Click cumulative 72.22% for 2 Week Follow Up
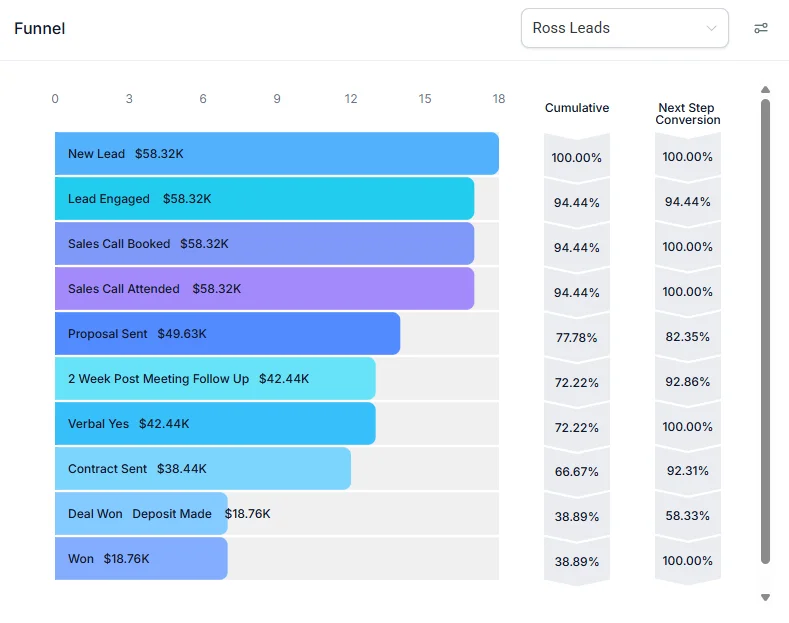 577,382
